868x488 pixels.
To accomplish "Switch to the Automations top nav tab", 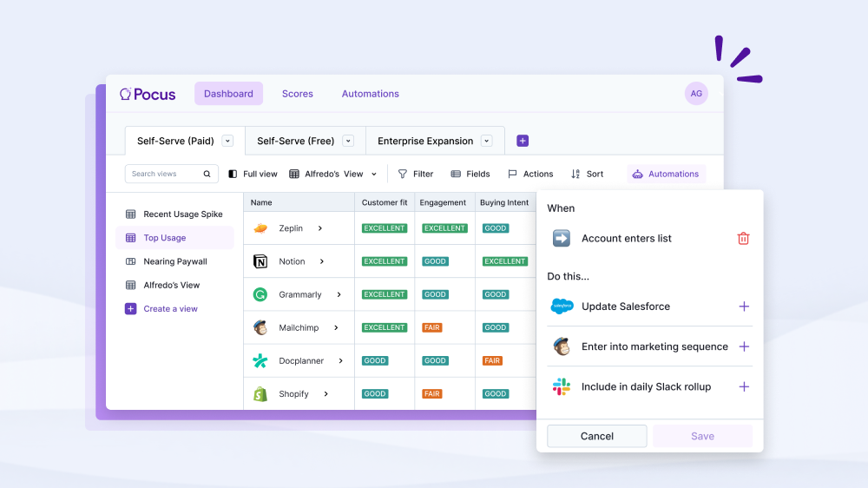I will click(x=371, y=94).
